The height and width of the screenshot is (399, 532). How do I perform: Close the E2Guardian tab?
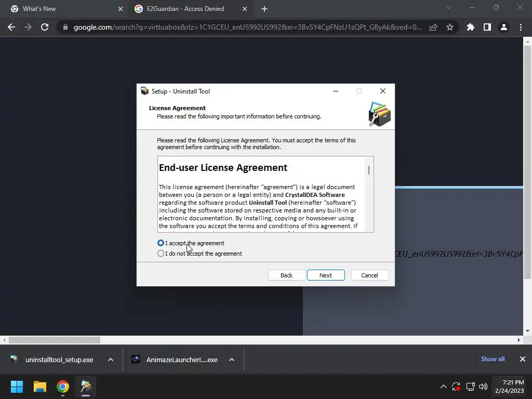[x=245, y=9]
